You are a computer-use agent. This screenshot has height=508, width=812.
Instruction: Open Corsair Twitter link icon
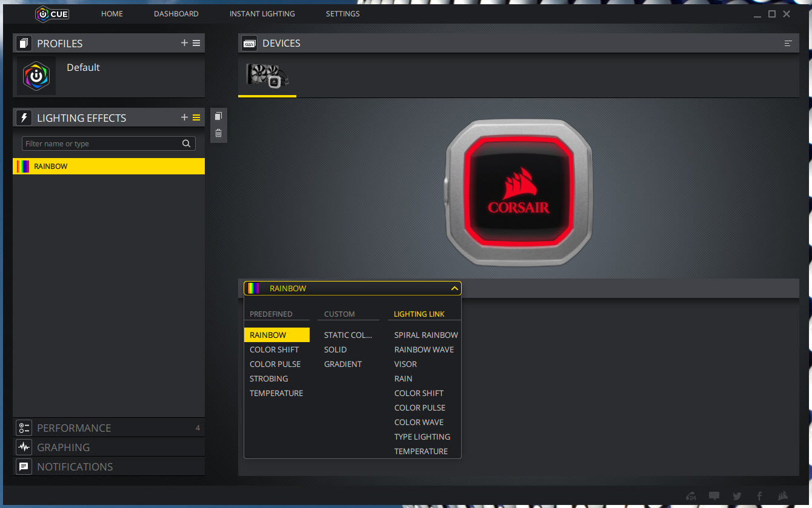(737, 496)
